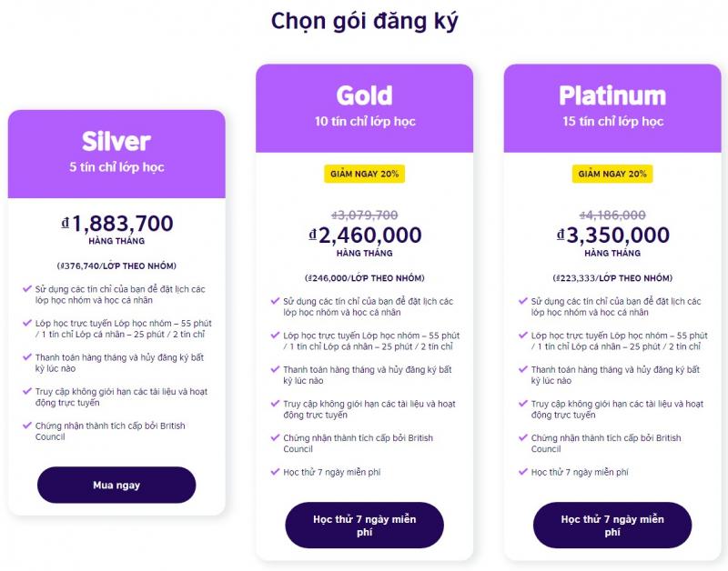Select the Platinum plan header card

(x=612, y=108)
